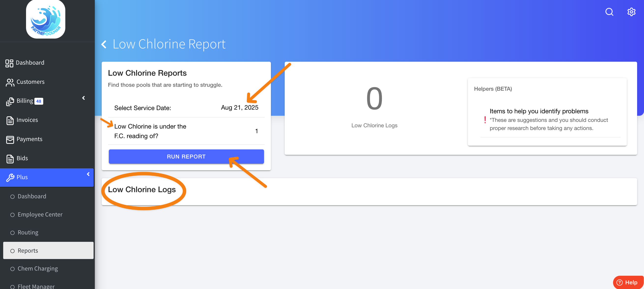Click the Bids document icon
The width and height of the screenshot is (644, 289).
tap(10, 159)
